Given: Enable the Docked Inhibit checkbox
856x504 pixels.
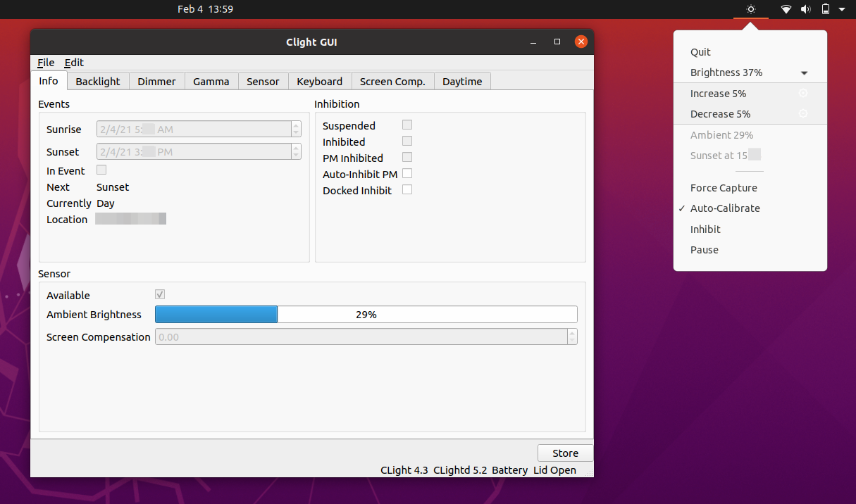Looking at the screenshot, I should [x=407, y=189].
